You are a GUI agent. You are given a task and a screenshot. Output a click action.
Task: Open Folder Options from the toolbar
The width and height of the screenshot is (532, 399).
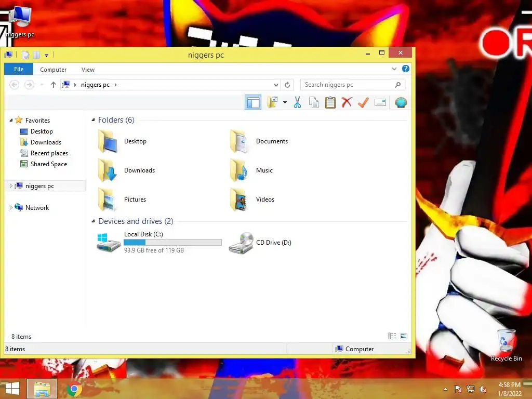272,102
